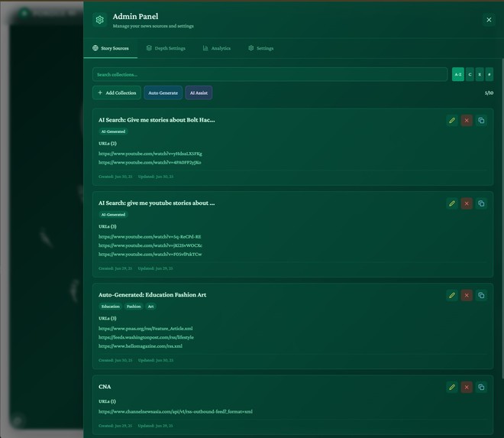The height and width of the screenshot is (438, 504).
Task: Click the Add Collection button
Action: [117, 92]
